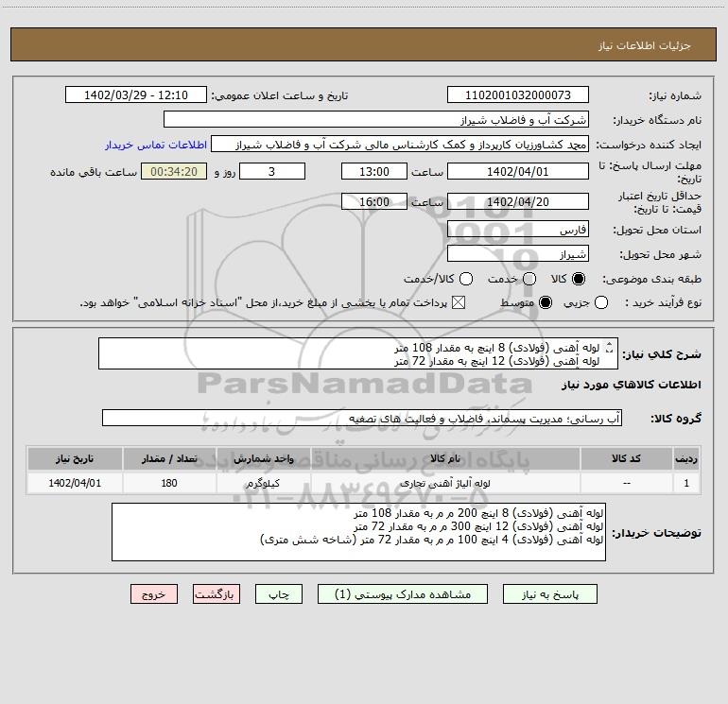The width and height of the screenshot is (728, 704).
Task: Click the need number field 1102001032000073
Action: (x=518, y=95)
